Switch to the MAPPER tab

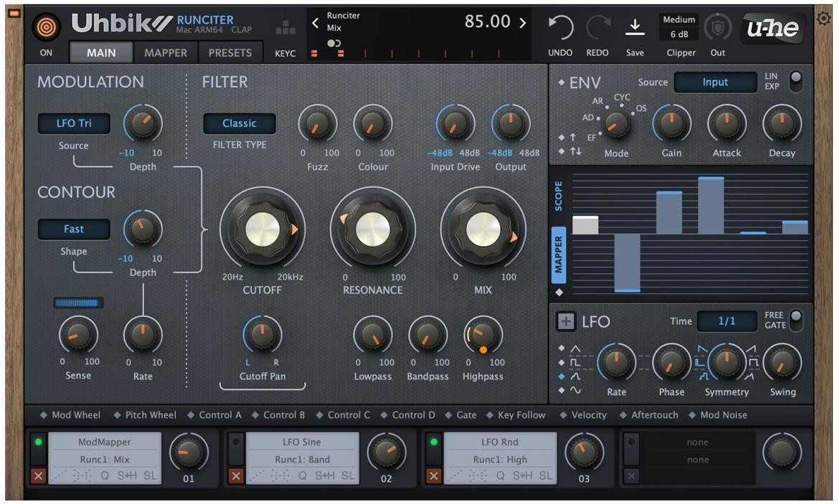(166, 53)
